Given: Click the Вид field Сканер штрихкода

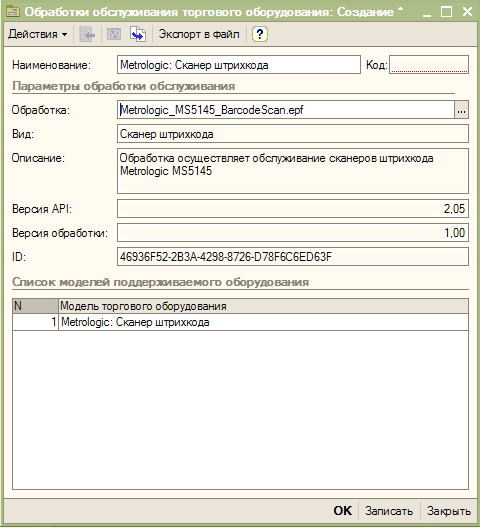Looking at the screenshot, I should click(x=293, y=134).
